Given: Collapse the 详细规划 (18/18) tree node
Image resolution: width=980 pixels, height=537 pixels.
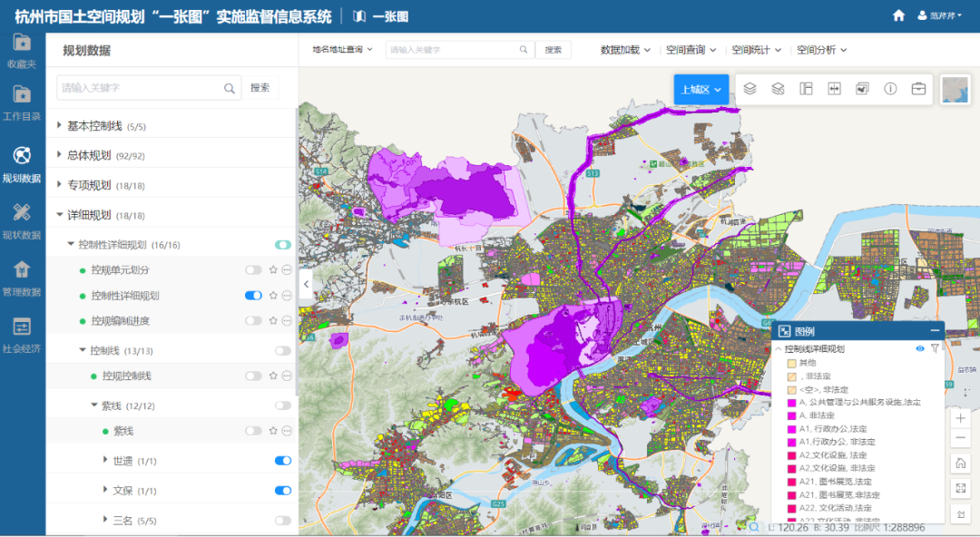Looking at the screenshot, I should point(59,214).
